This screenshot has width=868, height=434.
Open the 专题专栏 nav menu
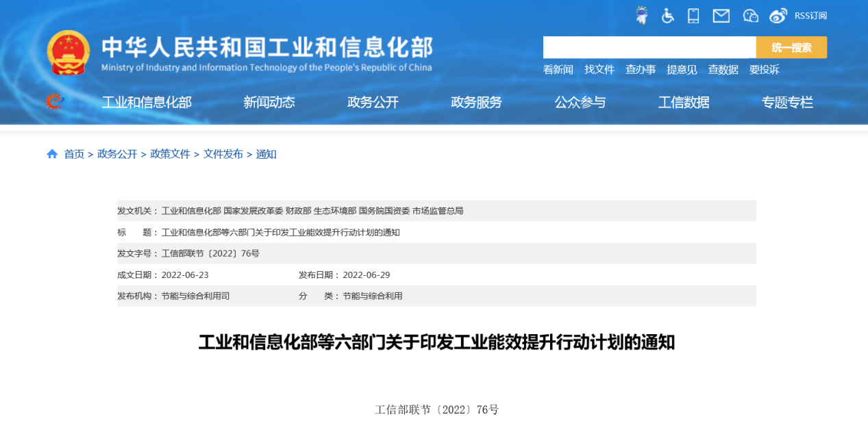[x=787, y=103]
